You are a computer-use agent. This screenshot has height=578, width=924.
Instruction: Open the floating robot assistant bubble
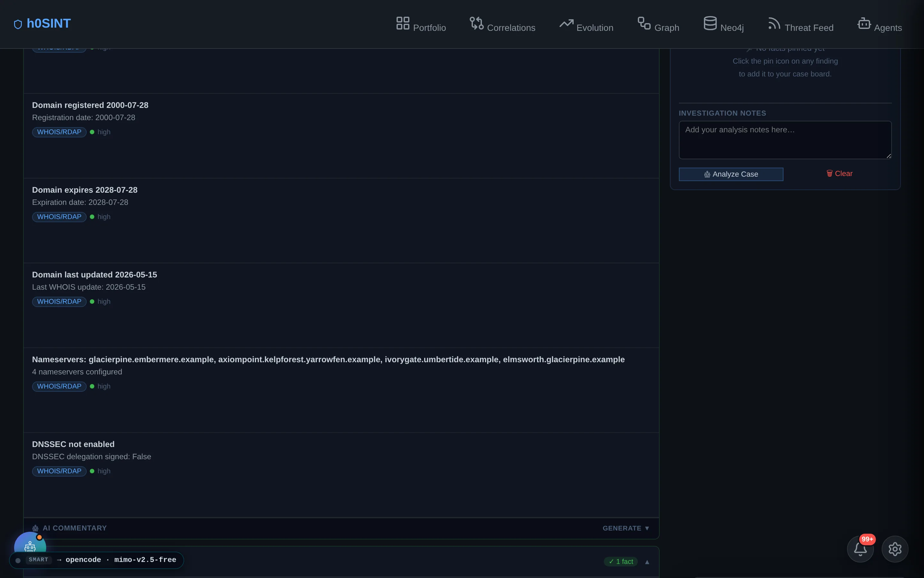tap(30, 543)
